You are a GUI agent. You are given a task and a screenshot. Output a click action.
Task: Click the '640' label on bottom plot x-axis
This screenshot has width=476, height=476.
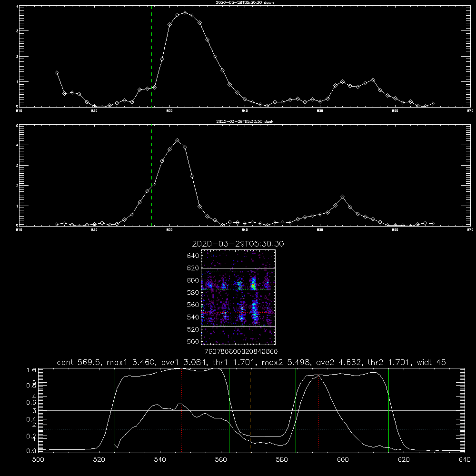tap(465, 460)
